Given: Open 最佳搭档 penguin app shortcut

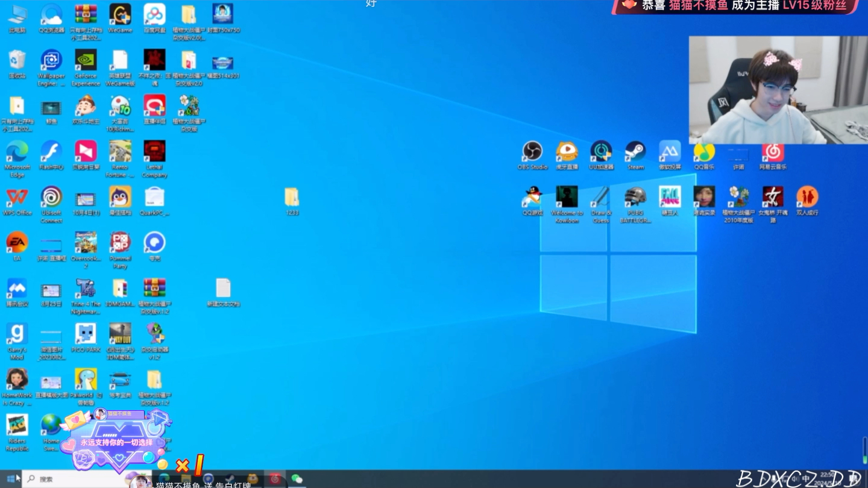Looking at the screenshot, I should coord(120,202).
